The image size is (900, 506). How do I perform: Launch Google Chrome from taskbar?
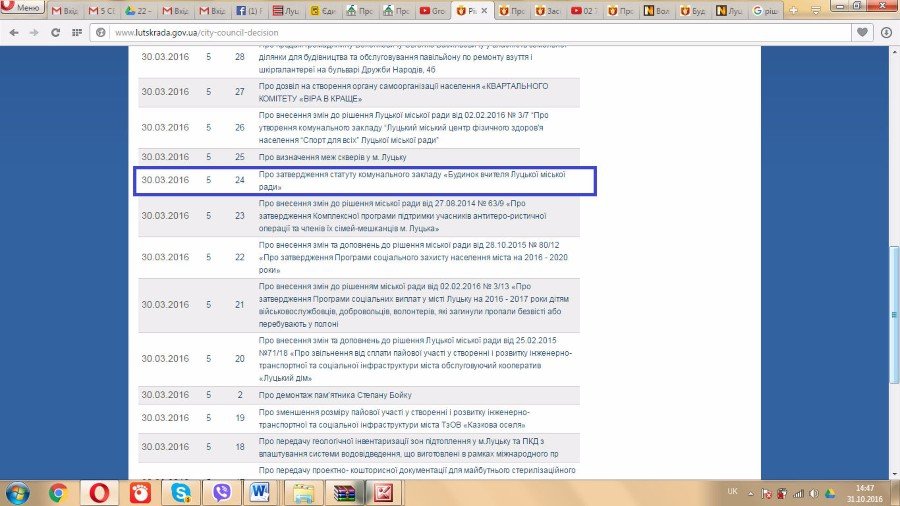57,492
